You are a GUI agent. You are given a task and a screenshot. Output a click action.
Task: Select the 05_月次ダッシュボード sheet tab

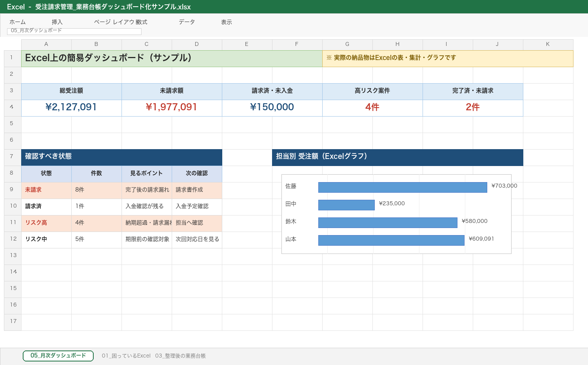(x=58, y=356)
